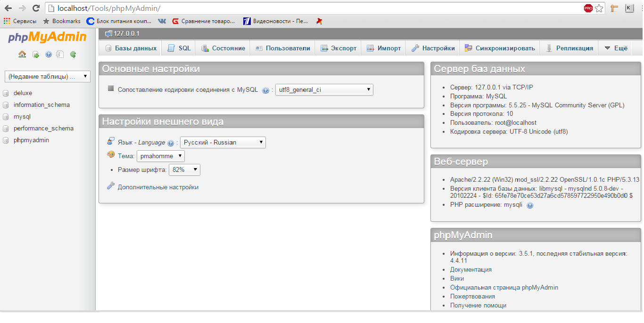Open the Репликация tab

(x=570, y=48)
